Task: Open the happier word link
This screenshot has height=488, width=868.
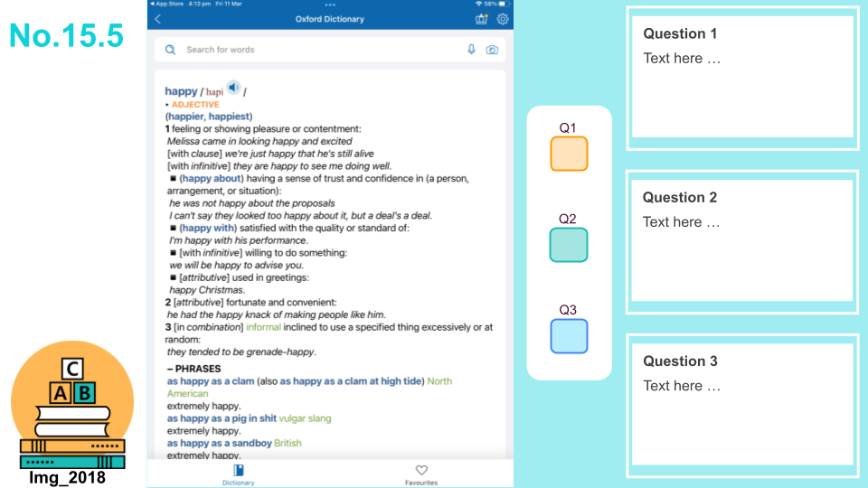Action: [x=186, y=117]
